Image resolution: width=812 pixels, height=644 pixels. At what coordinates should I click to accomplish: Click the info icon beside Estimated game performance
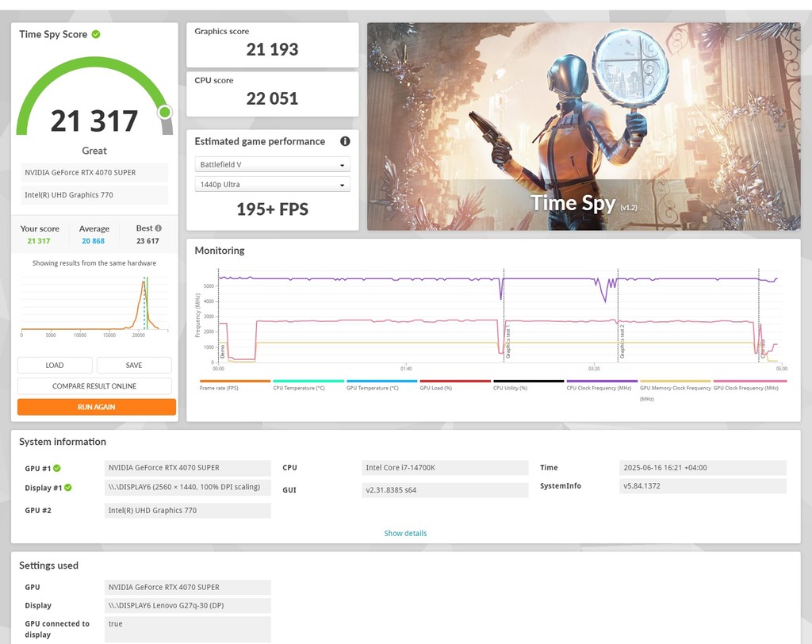[x=345, y=141]
